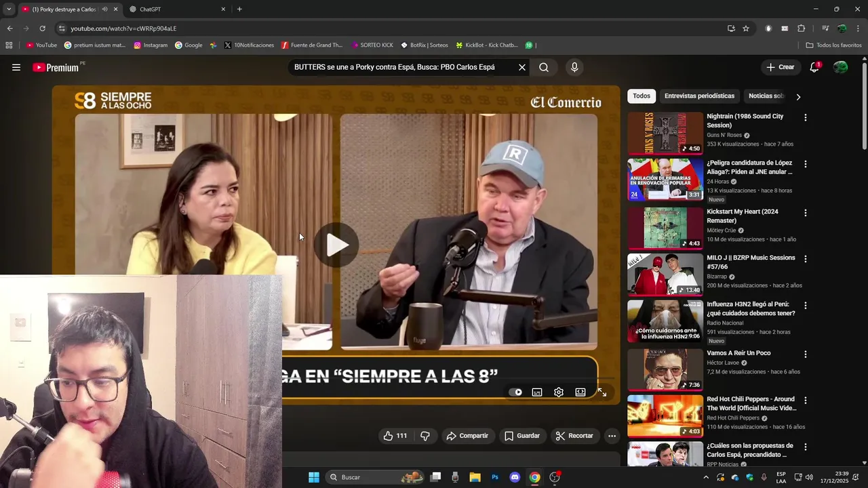The width and height of the screenshot is (868, 488).
Task: Reload the page
Action: (x=42, y=28)
